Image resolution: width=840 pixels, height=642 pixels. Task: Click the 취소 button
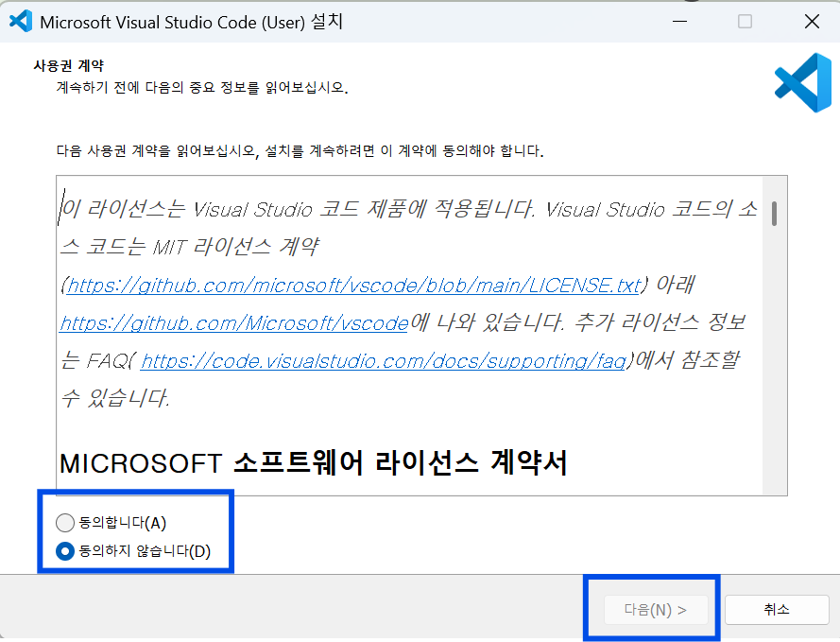click(x=777, y=610)
